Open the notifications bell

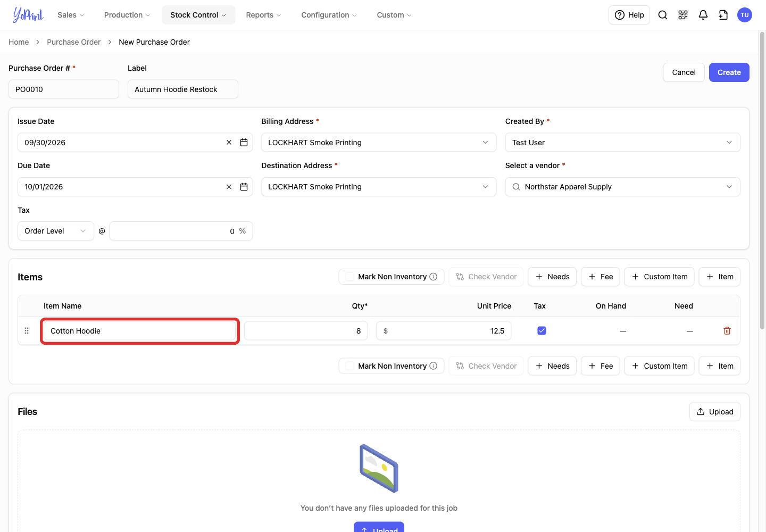[703, 15]
